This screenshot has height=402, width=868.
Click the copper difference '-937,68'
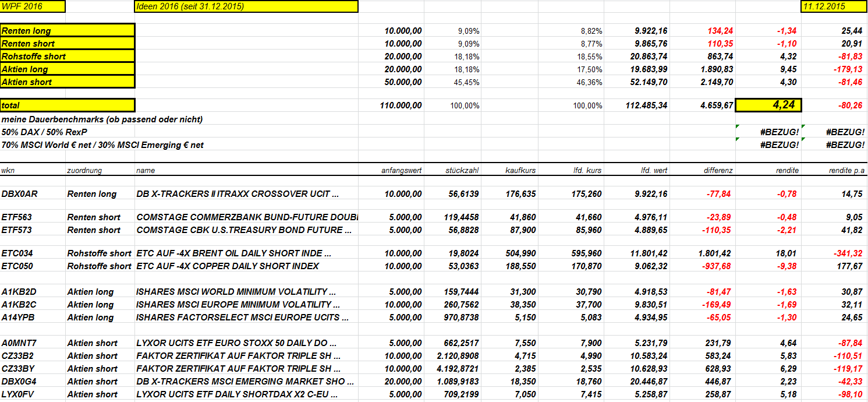716,266
